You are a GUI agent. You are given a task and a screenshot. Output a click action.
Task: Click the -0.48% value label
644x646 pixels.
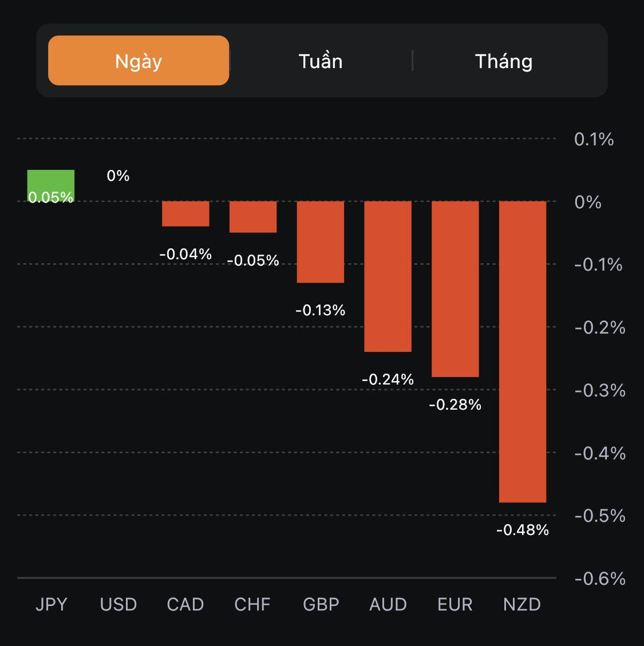[523, 530]
